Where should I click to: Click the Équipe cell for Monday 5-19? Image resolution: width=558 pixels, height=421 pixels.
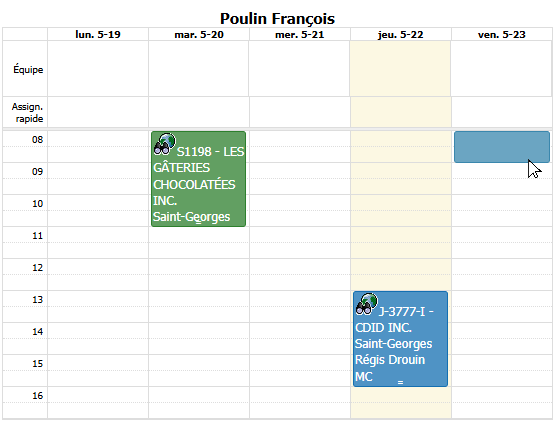[98, 69]
